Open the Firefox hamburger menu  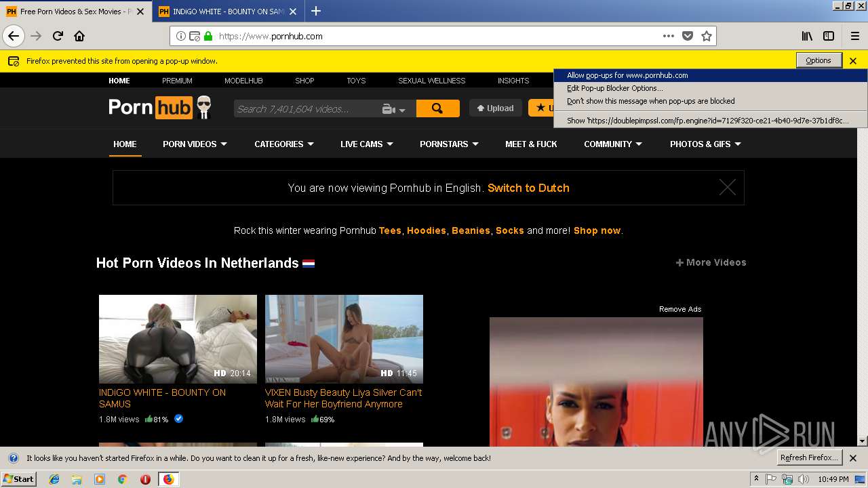pos(854,36)
